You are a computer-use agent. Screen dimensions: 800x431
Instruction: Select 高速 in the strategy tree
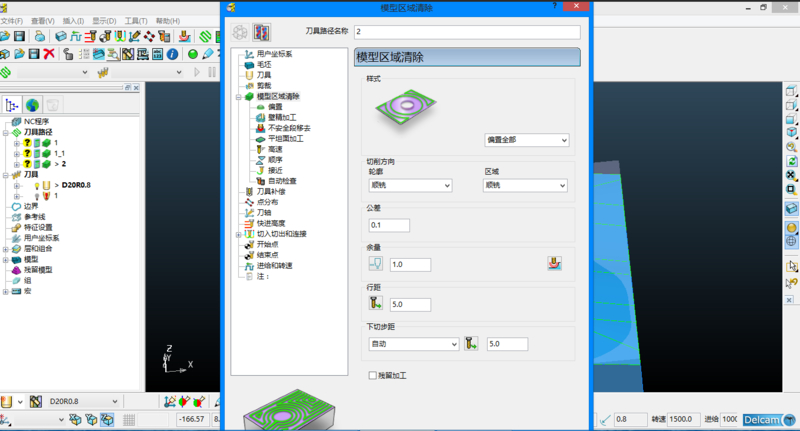point(275,149)
